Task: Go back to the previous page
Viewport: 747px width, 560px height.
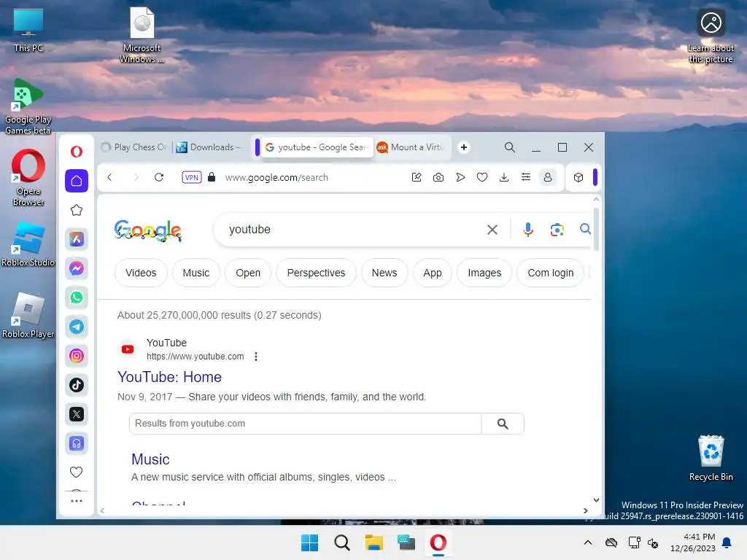Action: coord(109,177)
